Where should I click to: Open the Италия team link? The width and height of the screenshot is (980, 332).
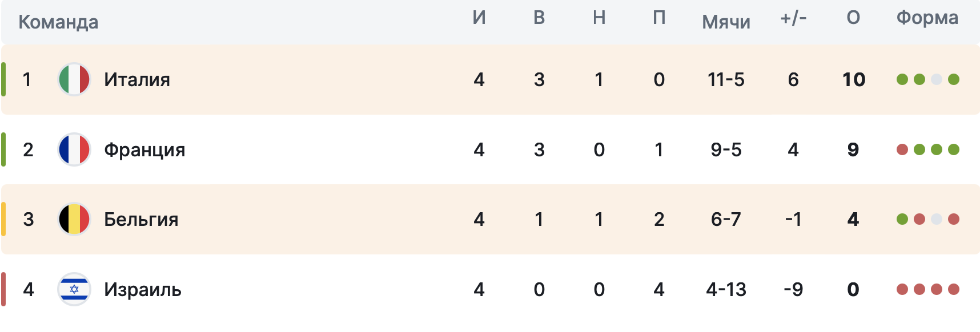tap(137, 79)
